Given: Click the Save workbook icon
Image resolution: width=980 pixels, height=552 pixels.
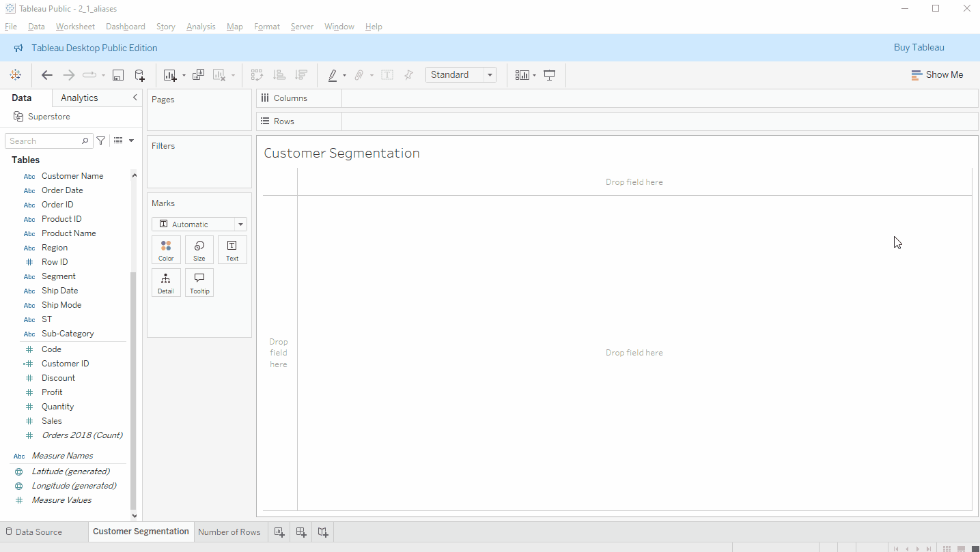Looking at the screenshot, I should click(x=118, y=75).
